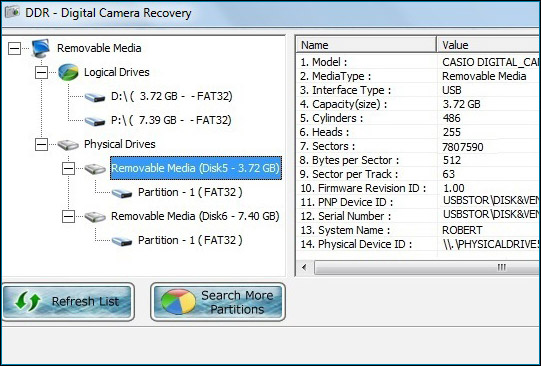Select '10. Firmware Revision ID :' row
The height and width of the screenshot is (366, 541).
[419, 188]
